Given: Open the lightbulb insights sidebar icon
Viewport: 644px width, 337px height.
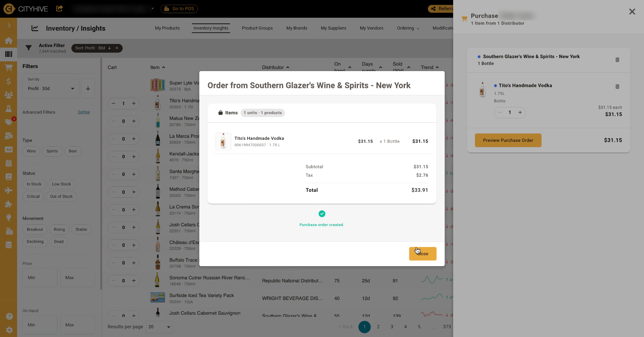Looking at the screenshot, I should coord(9,218).
